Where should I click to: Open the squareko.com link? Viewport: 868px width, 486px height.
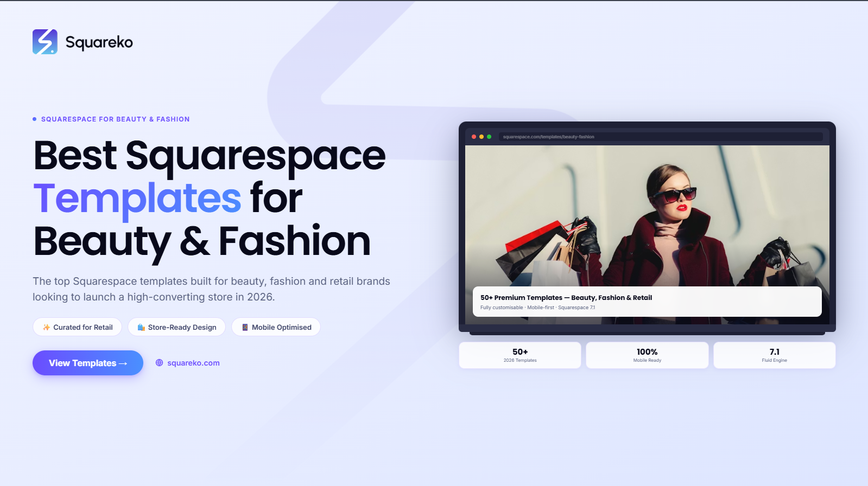point(193,363)
